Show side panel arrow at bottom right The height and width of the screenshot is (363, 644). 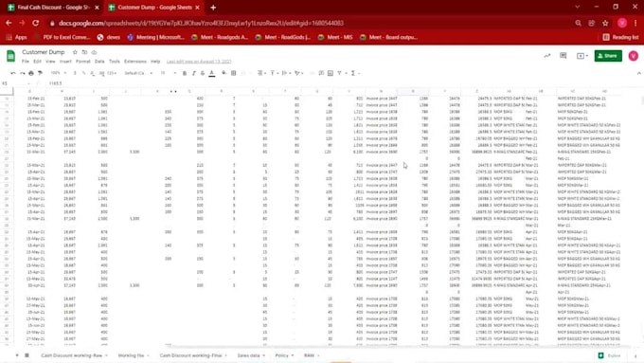pos(635,355)
